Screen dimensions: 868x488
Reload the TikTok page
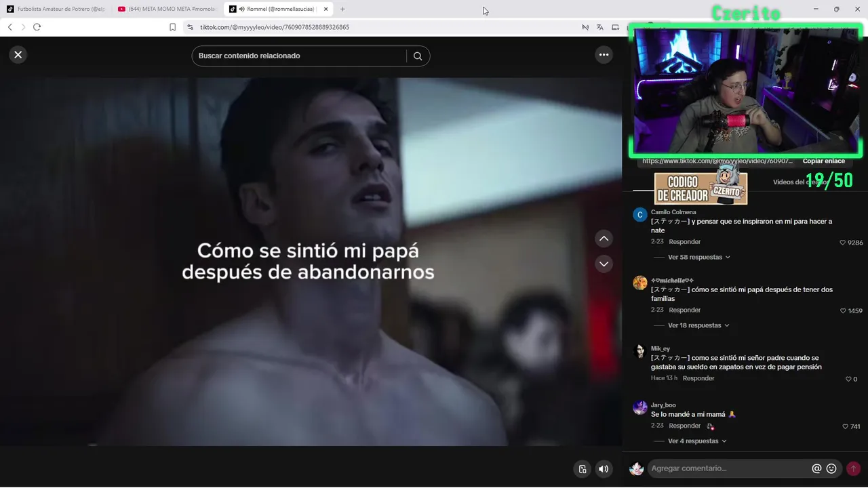37,27
